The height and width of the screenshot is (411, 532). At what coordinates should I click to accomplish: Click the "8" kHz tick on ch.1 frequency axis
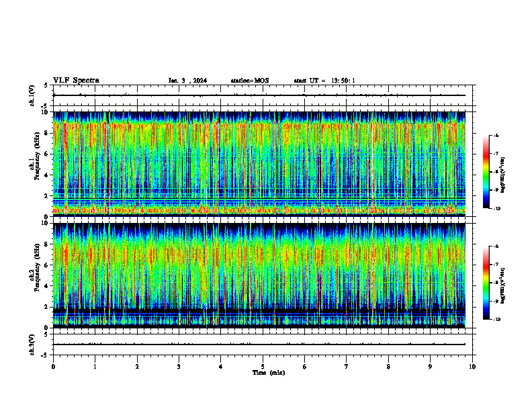point(47,133)
